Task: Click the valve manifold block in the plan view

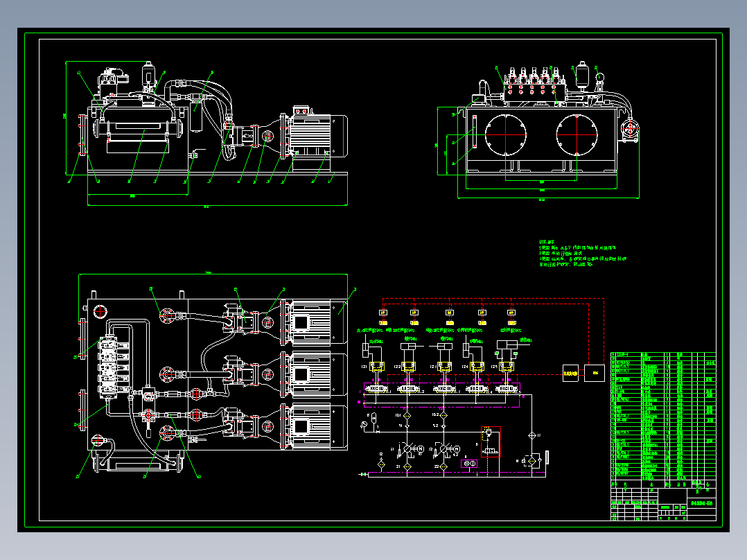Action: pyautogui.click(x=107, y=367)
